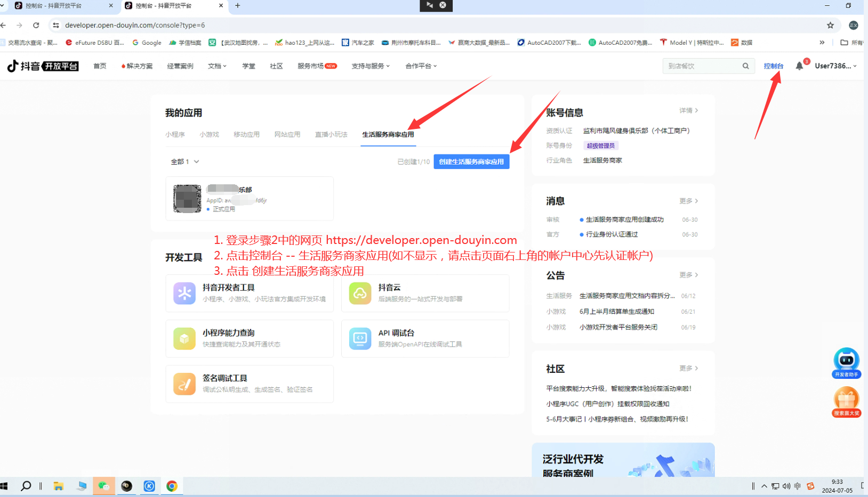Click the 搜索赢大奖 gift icon
Viewport: 868px width, 497px height.
(x=846, y=403)
